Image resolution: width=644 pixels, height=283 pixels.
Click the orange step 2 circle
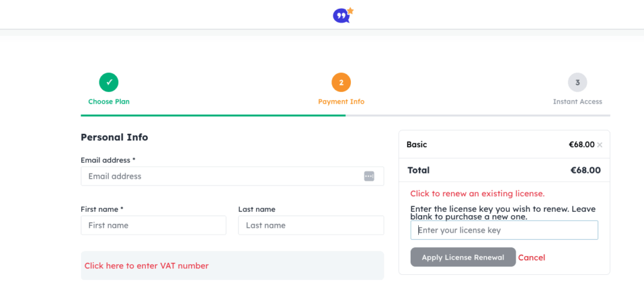(x=341, y=82)
